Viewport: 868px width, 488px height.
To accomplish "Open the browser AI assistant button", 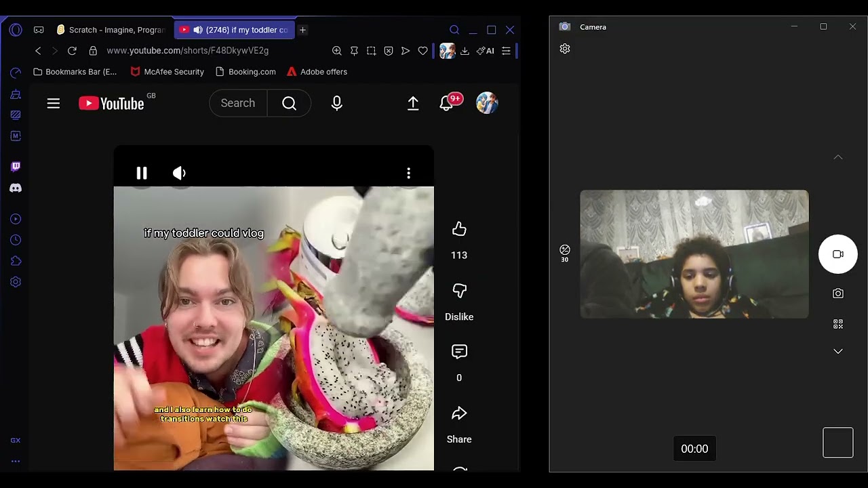I will pos(486,51).
